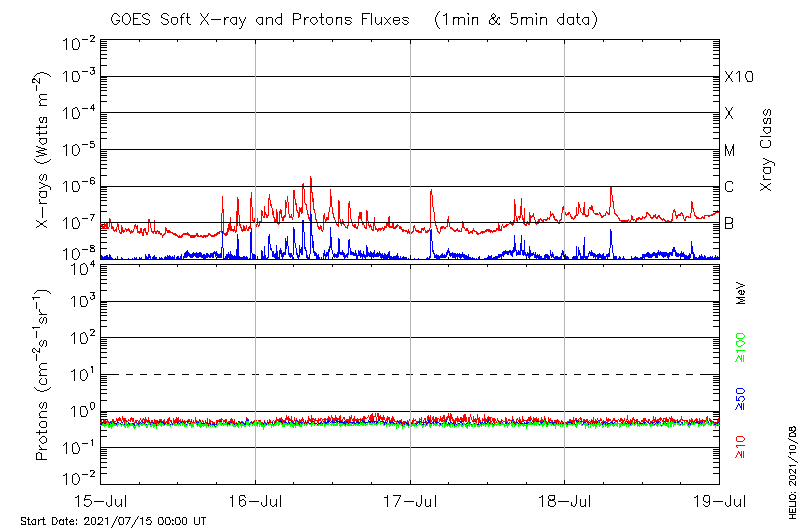Click the MeV unit label
This screenshot has height=530, width=800.
(x=741, y=293)
